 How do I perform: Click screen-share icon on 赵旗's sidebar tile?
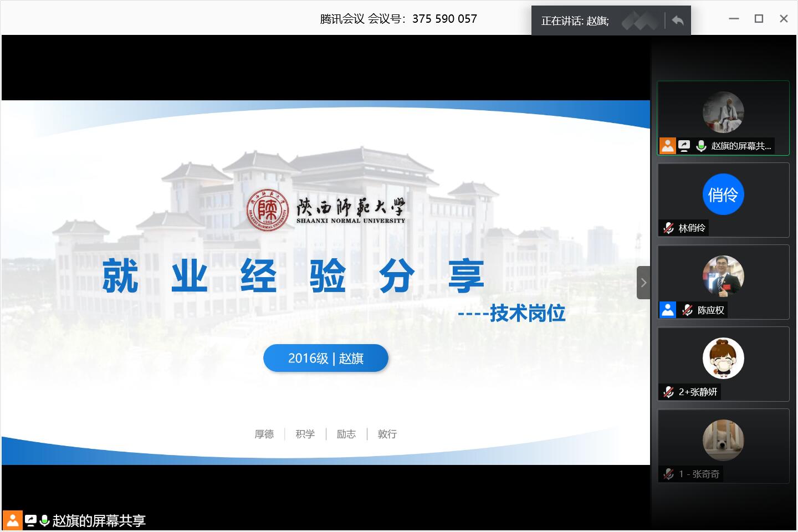click(684, 146)
